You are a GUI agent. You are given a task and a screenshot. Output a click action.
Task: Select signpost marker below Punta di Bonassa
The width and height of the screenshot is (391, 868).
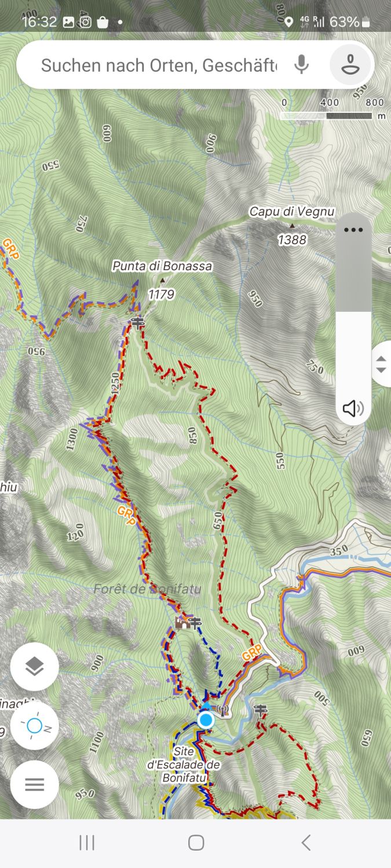tap(137, 322)
